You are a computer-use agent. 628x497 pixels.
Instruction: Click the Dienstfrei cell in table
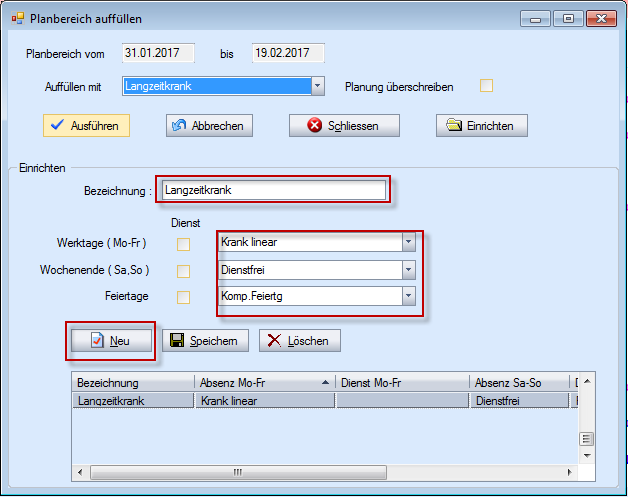[x=519, y=400]
